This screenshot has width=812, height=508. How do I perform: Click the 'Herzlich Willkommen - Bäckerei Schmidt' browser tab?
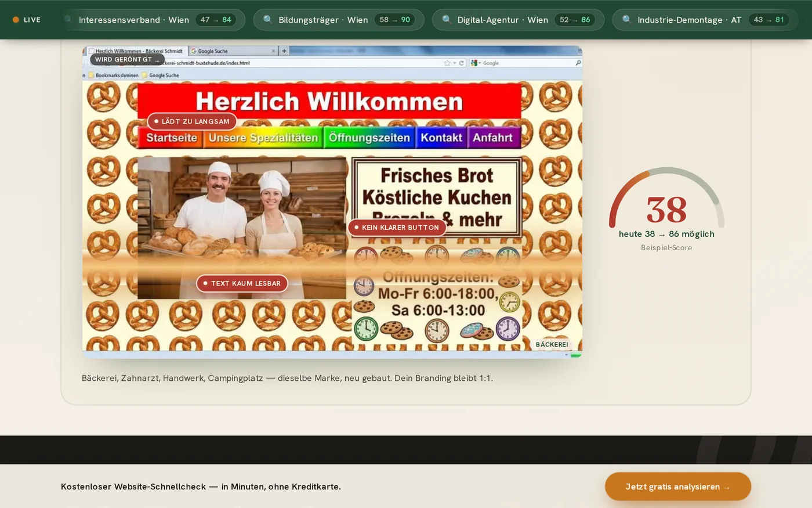pos(138,51)
